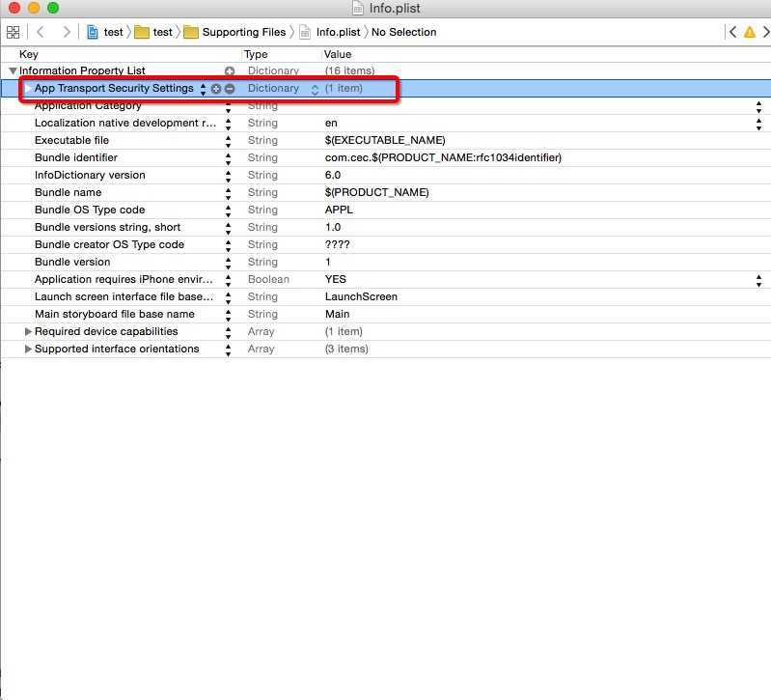
Task: Select the APPL value cell
Action: 339,210
